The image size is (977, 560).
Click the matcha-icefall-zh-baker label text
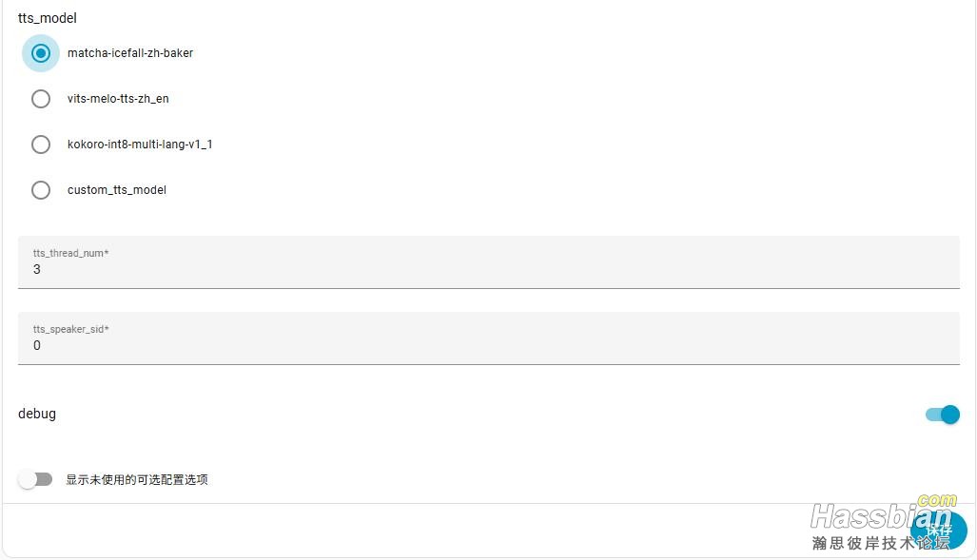point(130,53)
